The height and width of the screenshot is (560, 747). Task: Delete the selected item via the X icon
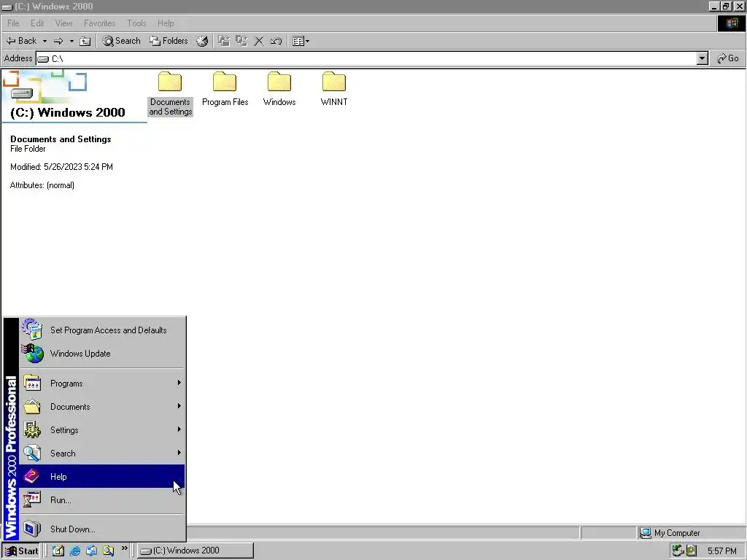(259, 41)
